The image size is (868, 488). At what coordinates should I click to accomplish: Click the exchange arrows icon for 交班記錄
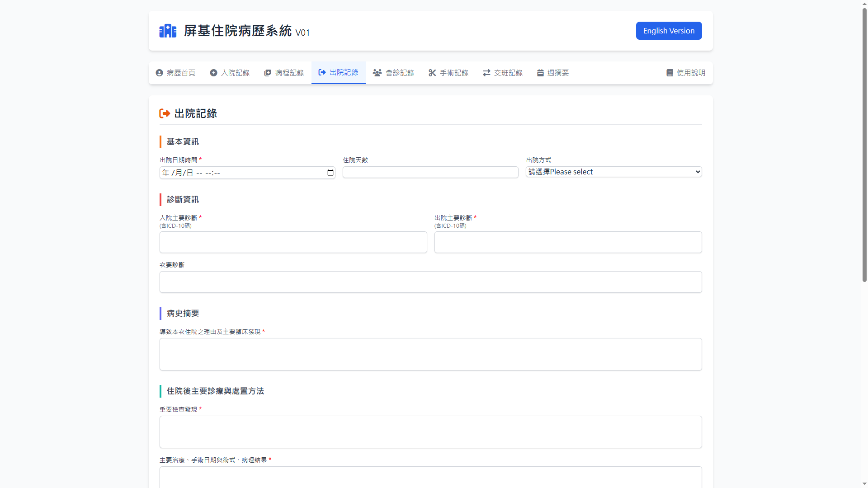[486, 73]
